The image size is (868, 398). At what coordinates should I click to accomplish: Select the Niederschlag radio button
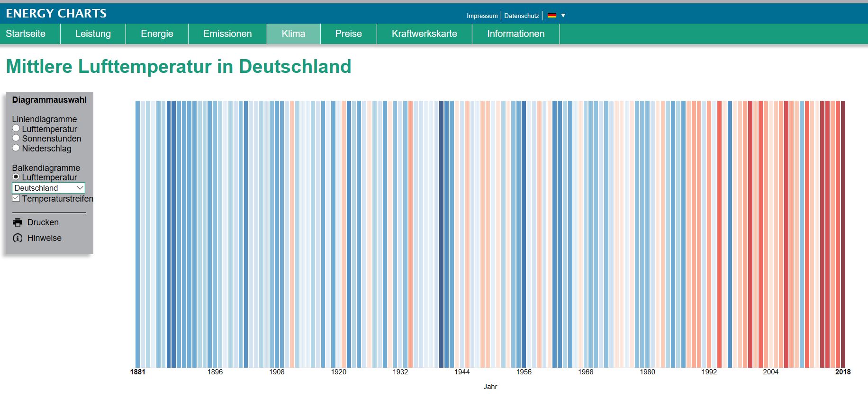(16, 148)
